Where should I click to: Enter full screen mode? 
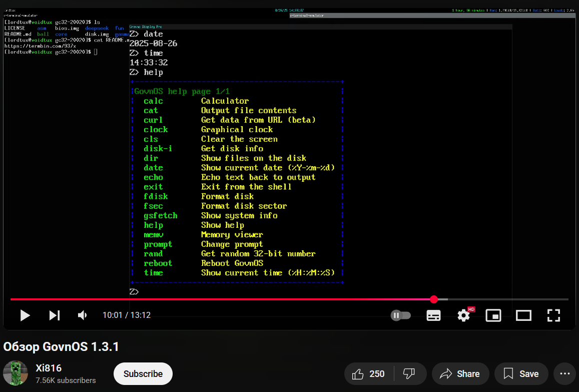pos(553,315)
